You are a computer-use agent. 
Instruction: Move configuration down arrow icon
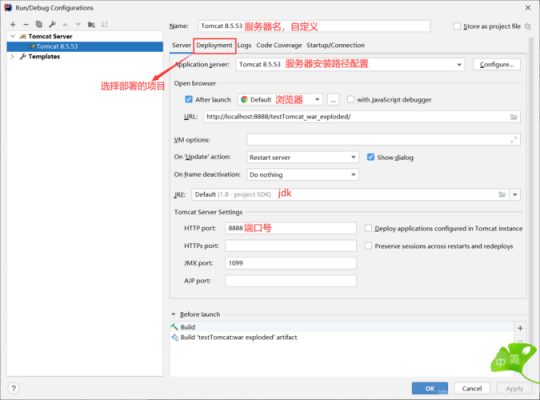[x=78, y=24]
